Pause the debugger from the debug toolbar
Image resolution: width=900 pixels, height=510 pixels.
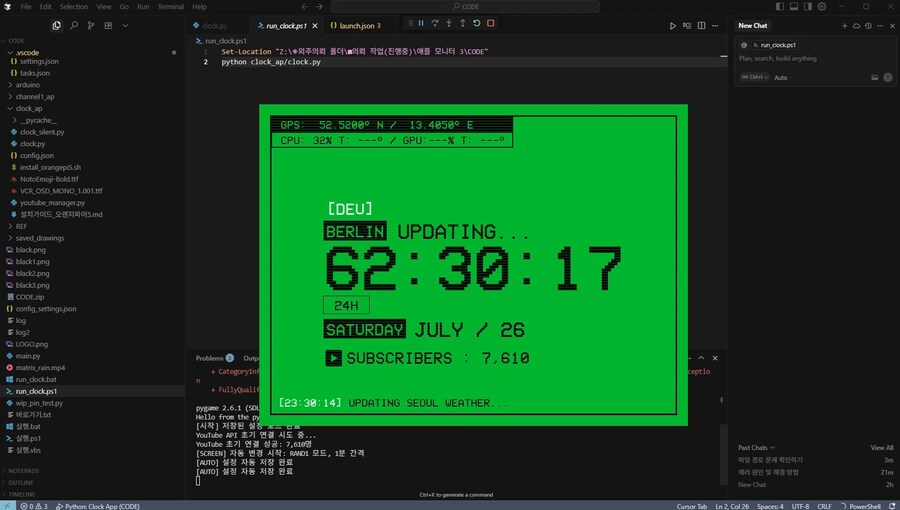[421, 23]
